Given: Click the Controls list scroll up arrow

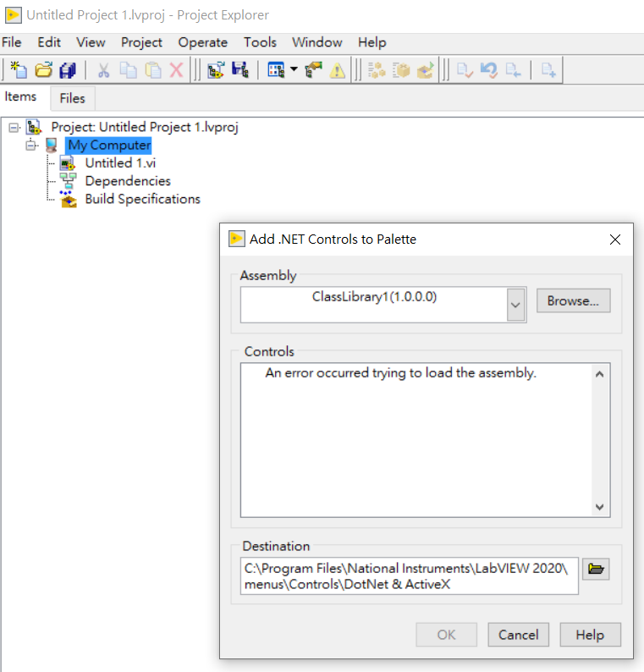Looking at the screenshot, I should click(599, 375).
